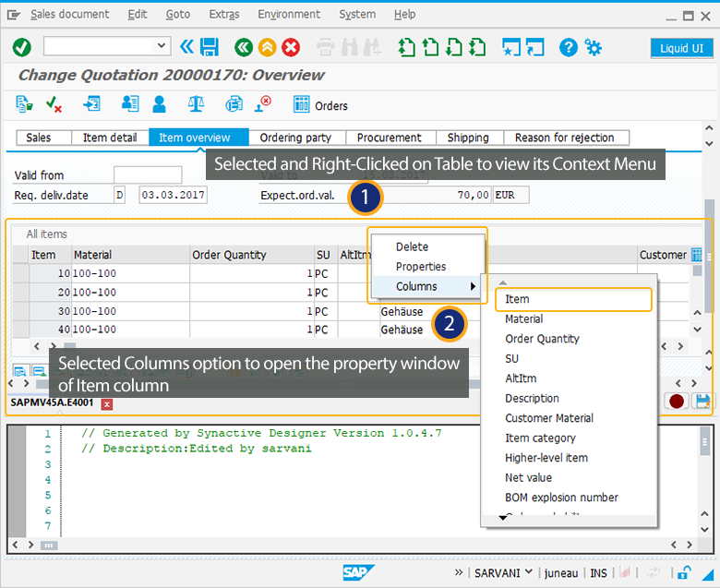The image size is (720, 588).
Task: Click the Print icon in toolbar
Action: click(x=326, y=47)
